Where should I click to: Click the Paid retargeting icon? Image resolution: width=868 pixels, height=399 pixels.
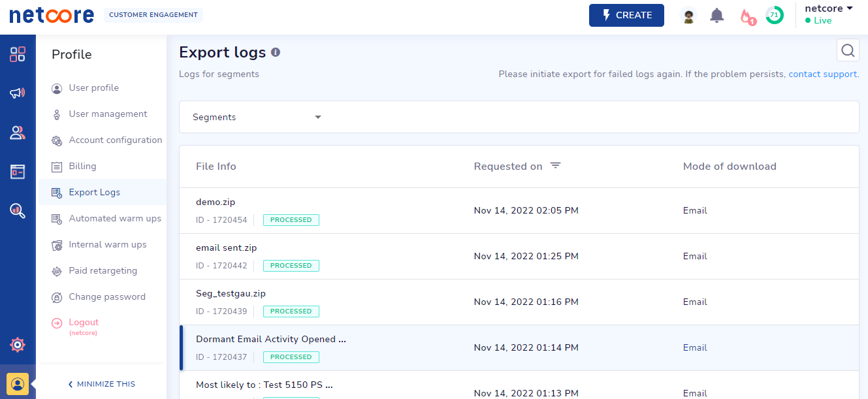(x=57, y=271)
